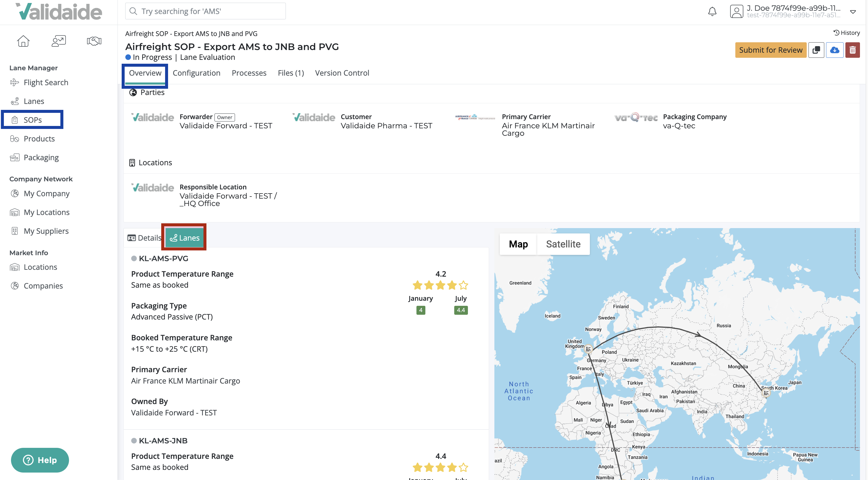Screen dimensions: 868x480
Task: Switch to the Details sub-tab
Action: click(144, 238)
